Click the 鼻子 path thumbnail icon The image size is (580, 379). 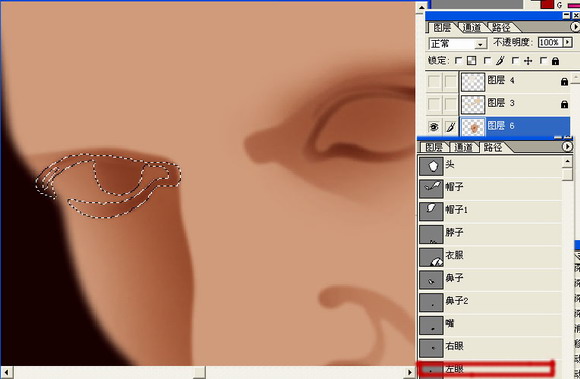(x=431, y=280)
